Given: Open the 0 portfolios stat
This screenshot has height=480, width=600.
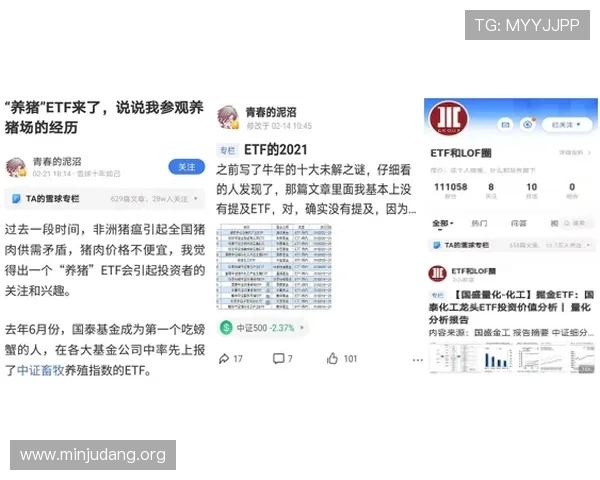Looking at the screenshot, I should tap(572, 191).
